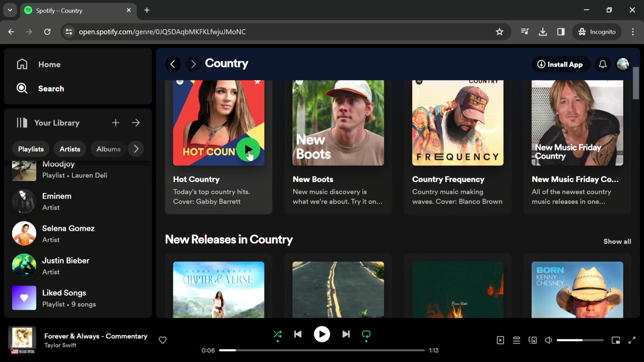Screen dimensions: 644x362
Task: Open Taylor Swift artist link in player
Action: 60,345
